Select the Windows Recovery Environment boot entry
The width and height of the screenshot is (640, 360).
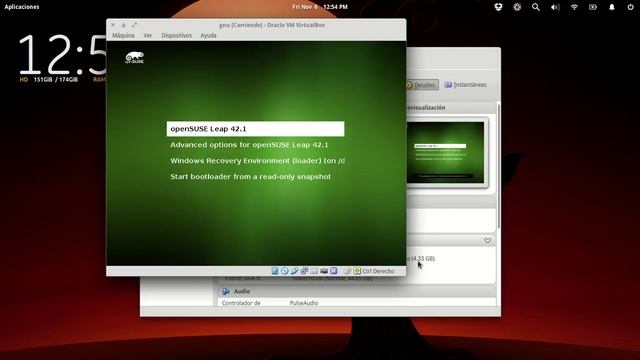(257, 161)
